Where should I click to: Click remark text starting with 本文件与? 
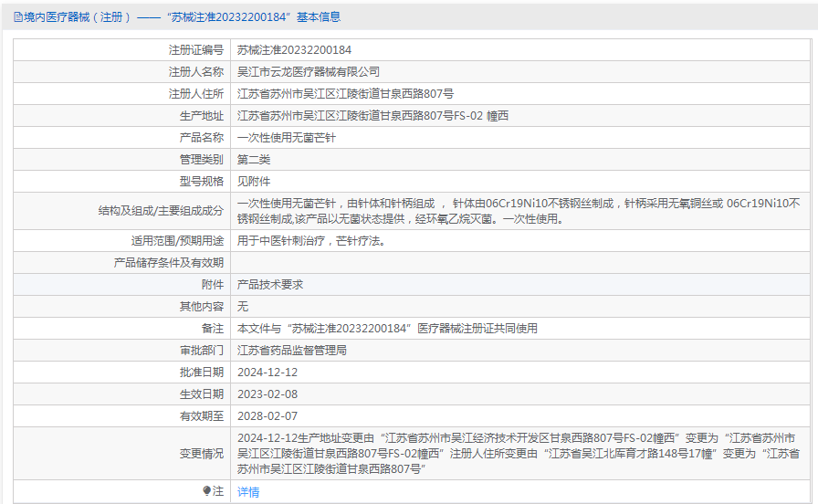(387, 329)
